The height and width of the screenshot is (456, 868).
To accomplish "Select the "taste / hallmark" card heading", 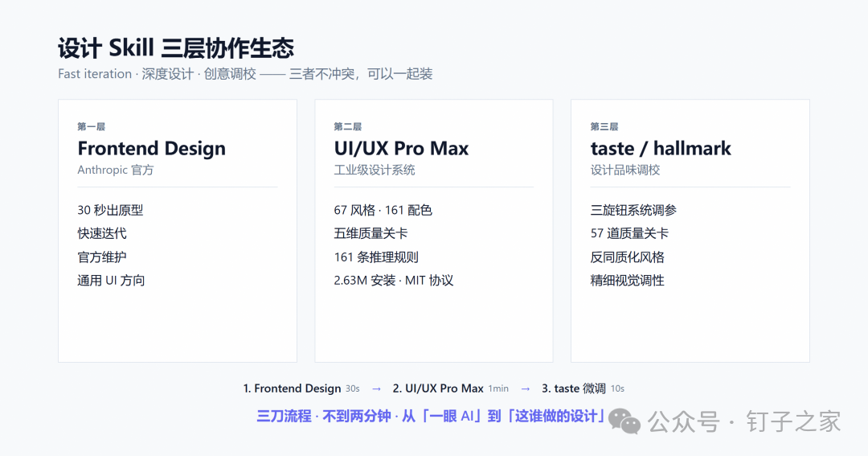I will 661,149.
